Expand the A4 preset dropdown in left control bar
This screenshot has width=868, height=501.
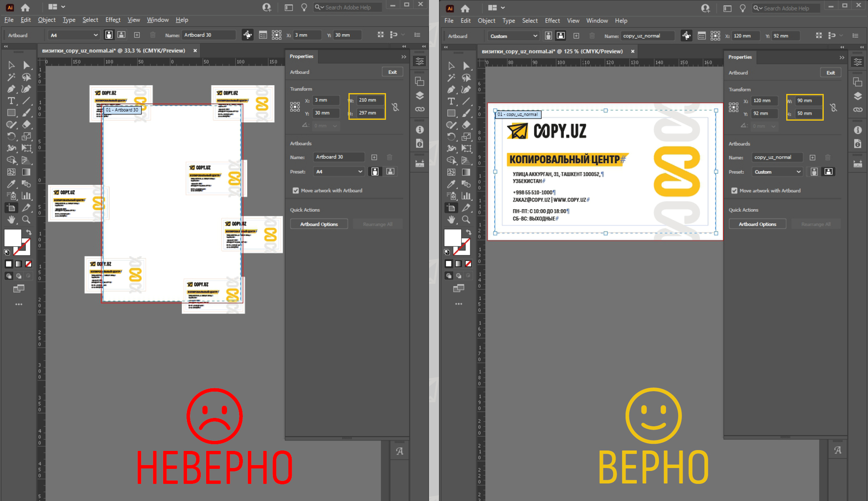coord(73,35)
